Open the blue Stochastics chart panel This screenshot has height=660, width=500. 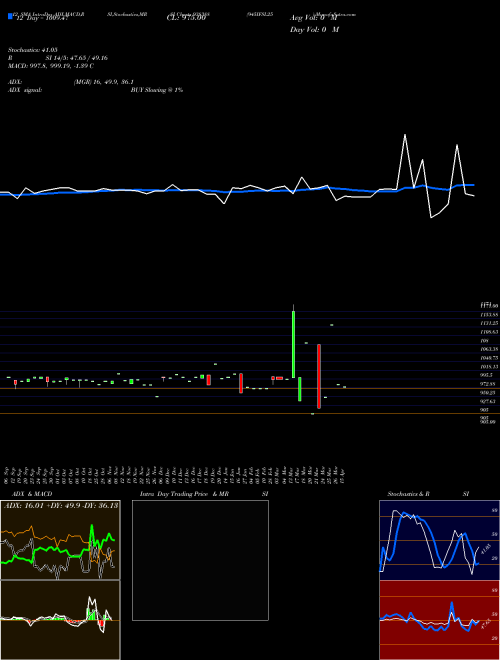[439, 540]
